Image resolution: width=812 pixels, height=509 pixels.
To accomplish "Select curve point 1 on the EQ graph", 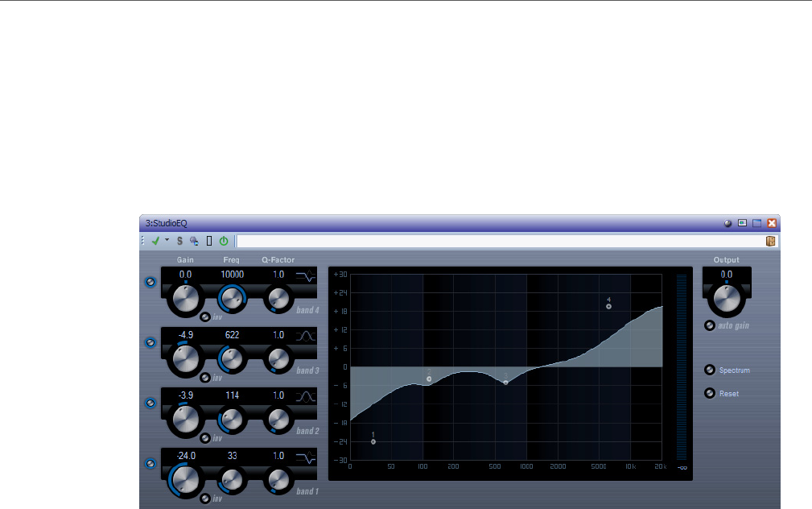I will pyautogui.click(x=373, y=441).
